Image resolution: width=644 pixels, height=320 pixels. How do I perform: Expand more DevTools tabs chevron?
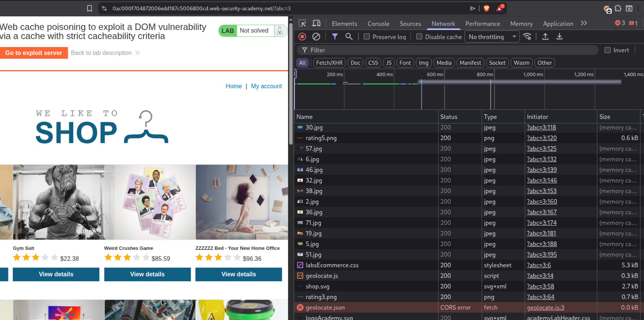tap(584, 23)
